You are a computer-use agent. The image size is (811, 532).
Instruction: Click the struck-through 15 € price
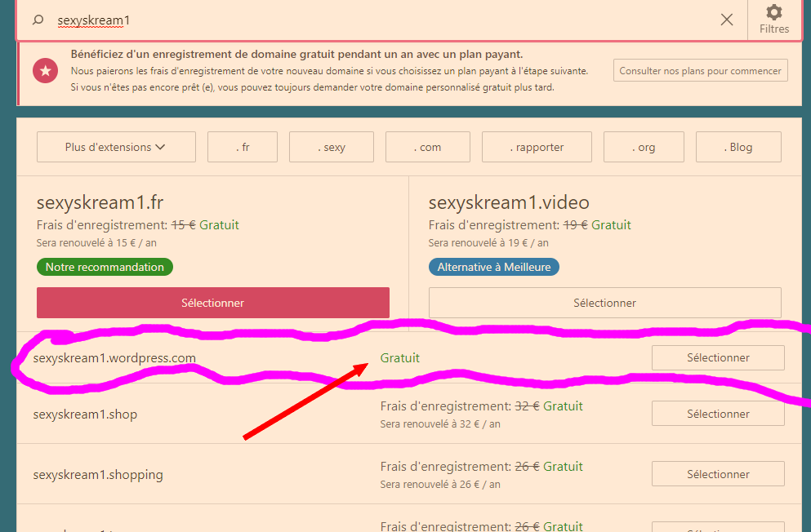pos(183,225)
